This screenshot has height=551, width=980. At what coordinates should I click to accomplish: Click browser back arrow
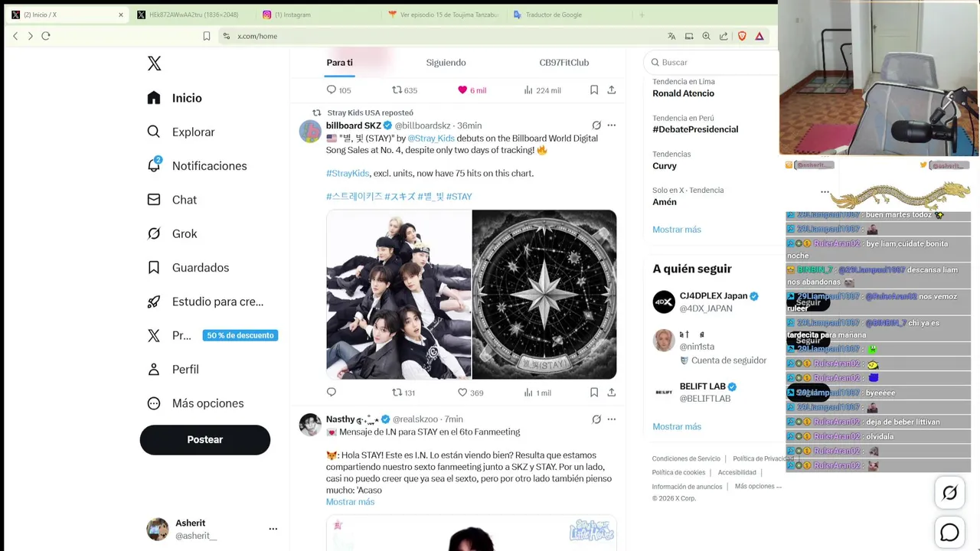click(x=15, y=36)
